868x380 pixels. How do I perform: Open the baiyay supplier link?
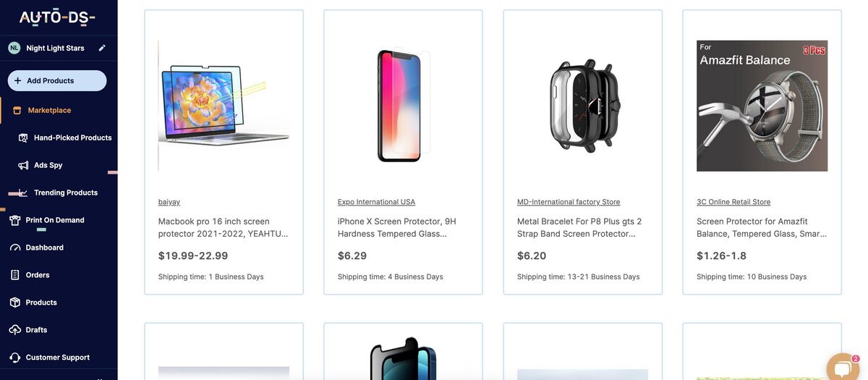(169, 202)
